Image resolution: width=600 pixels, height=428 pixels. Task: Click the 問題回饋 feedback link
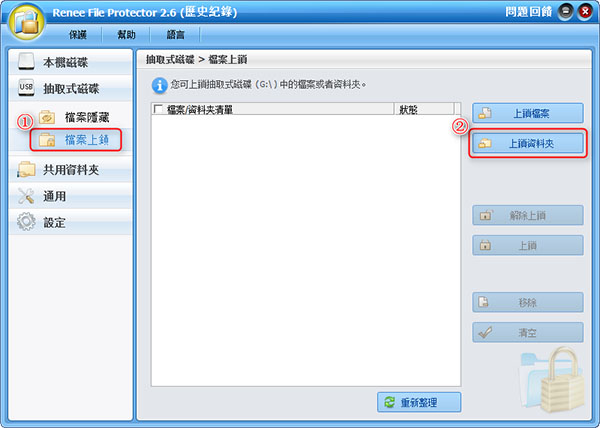[x=528, y=12]
